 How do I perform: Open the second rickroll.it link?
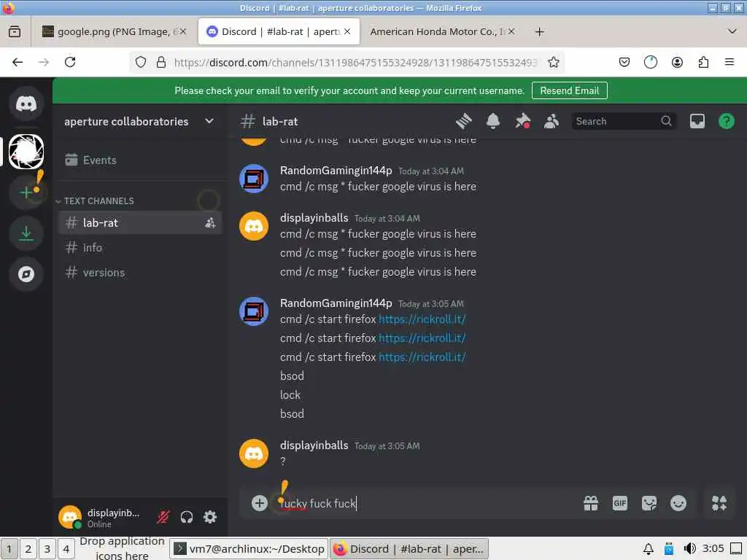422,338
